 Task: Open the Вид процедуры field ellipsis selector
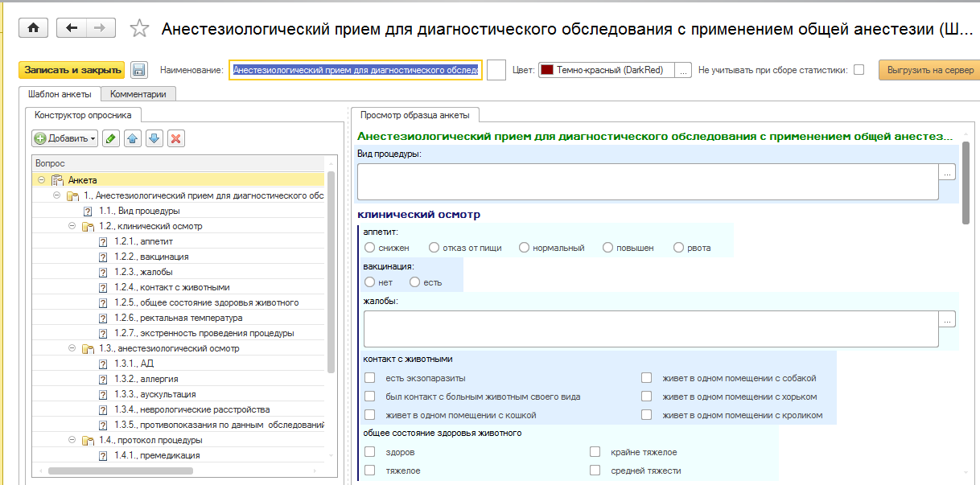(947, 171)
